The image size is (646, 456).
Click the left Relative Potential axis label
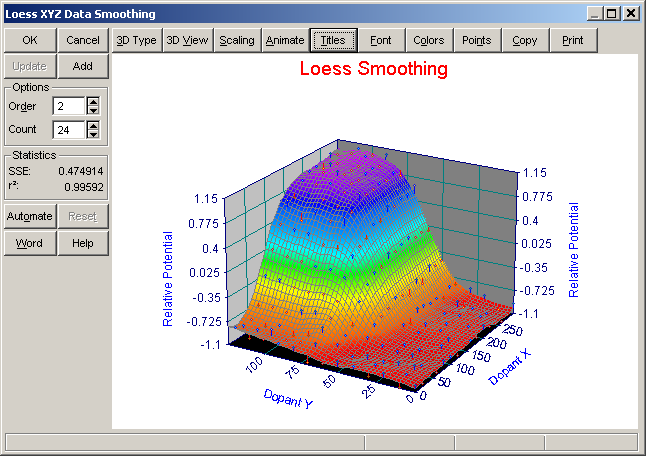click(x=168, y=279)
